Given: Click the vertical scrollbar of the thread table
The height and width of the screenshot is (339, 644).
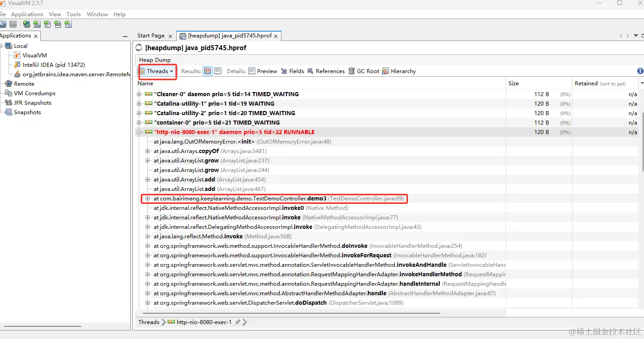Looking at the screenshot, I should [642, 141].
